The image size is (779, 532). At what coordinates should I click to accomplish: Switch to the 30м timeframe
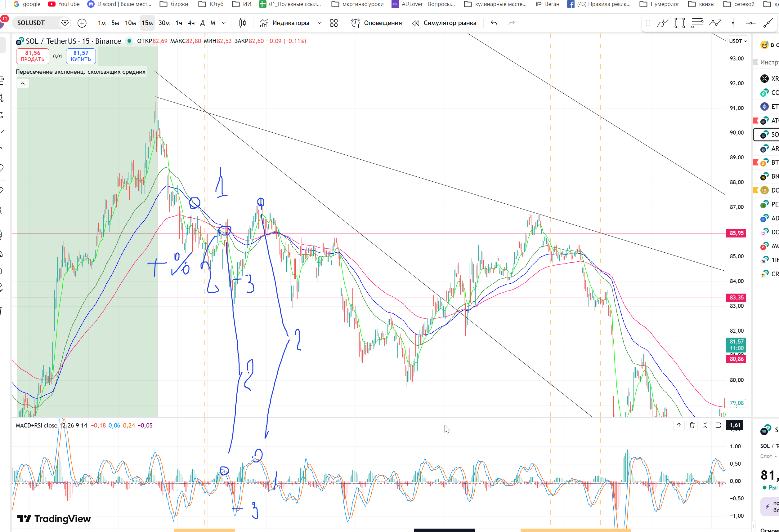(x=164, y=23)
